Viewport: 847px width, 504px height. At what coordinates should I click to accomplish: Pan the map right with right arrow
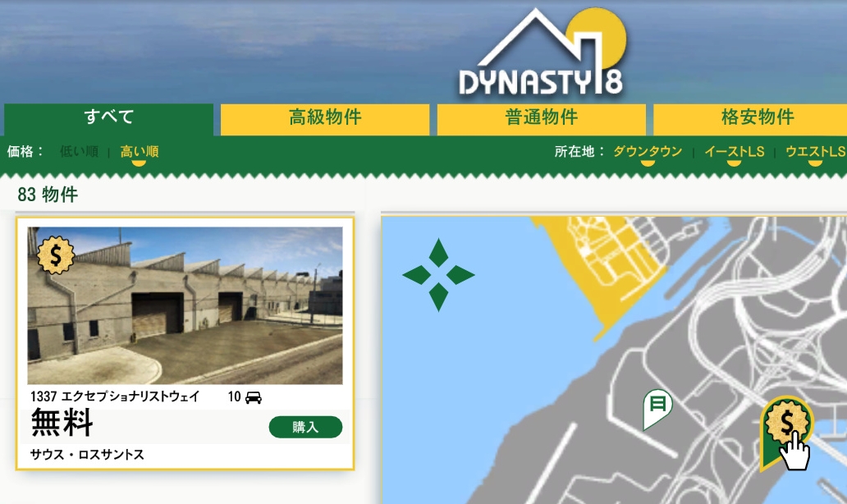[460, 275]
